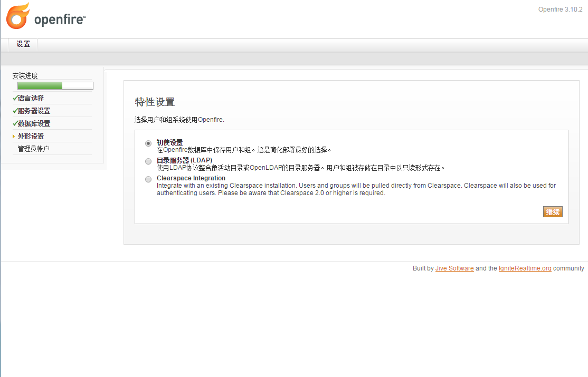Viewport: 588px width, 377px height.
Task: Open the Jive Software link
Action: 454,268
